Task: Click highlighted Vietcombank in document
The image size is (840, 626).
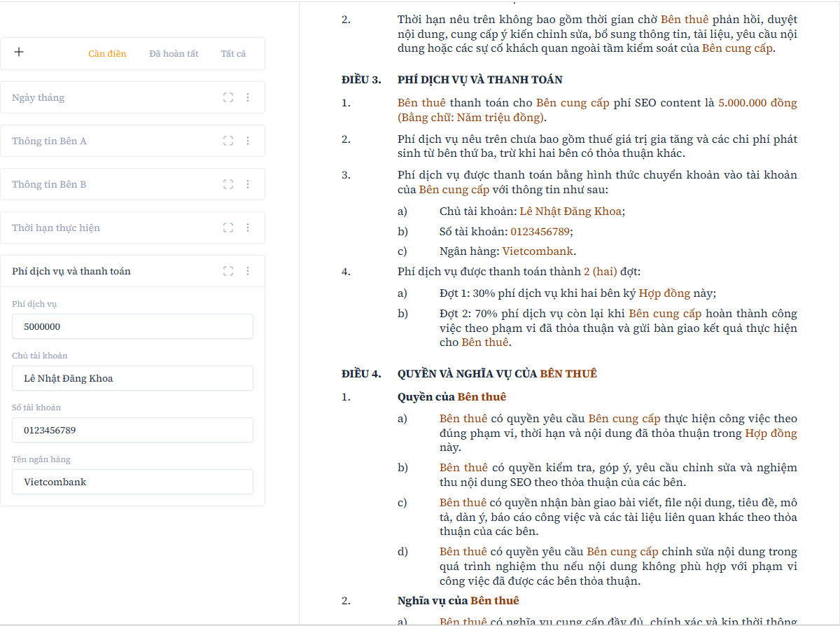Action: pyautogui.click(x=538, y=251)
